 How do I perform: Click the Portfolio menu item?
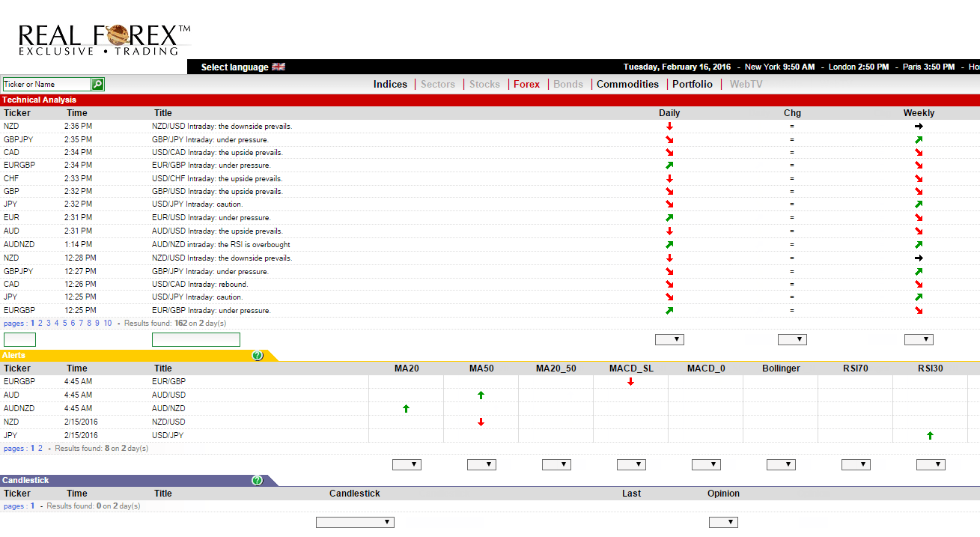(x=693, y=84)
